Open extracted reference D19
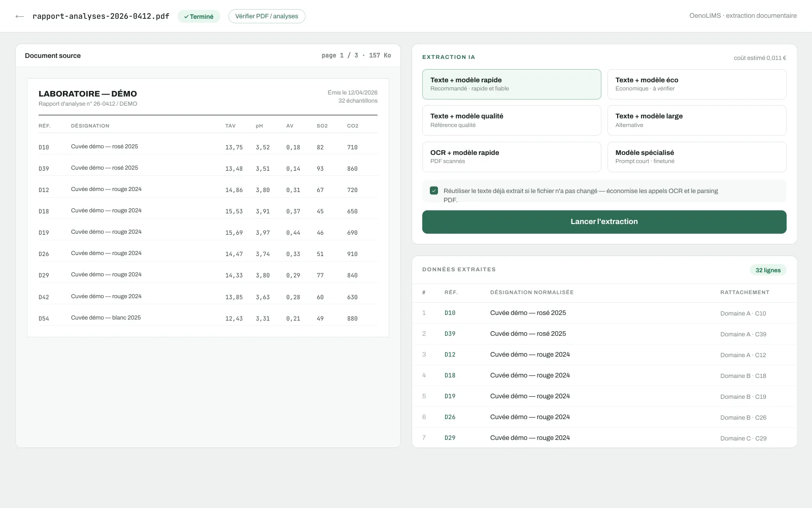This screenshot has height=508, width=812. (x=450, y=397)
